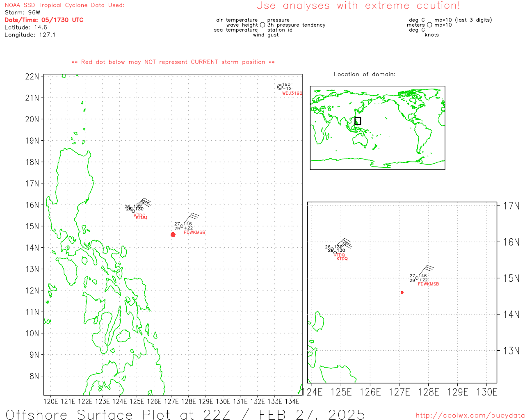525x420 pixels.
Task: Click the '20N' latitude label
Action: coord(32,119)
